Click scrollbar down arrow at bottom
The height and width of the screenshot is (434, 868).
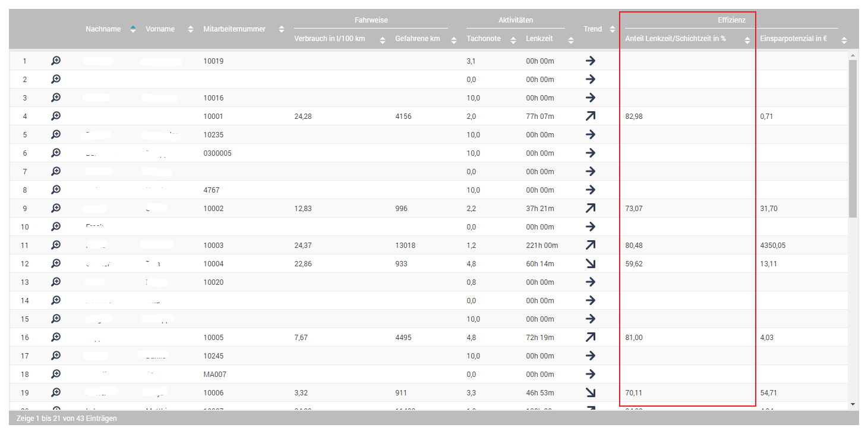click(x=853, y=404)
